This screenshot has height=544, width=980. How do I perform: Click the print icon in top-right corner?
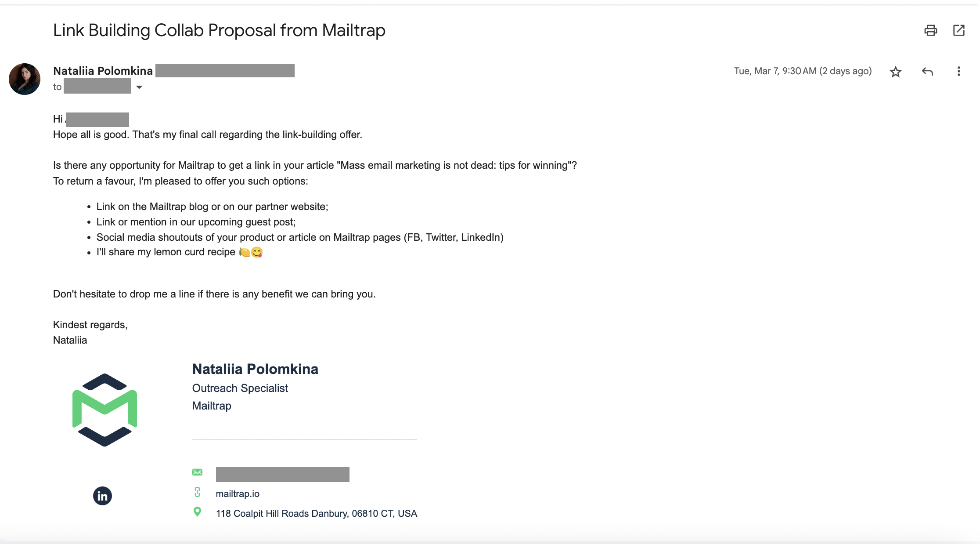coord(931,30)
